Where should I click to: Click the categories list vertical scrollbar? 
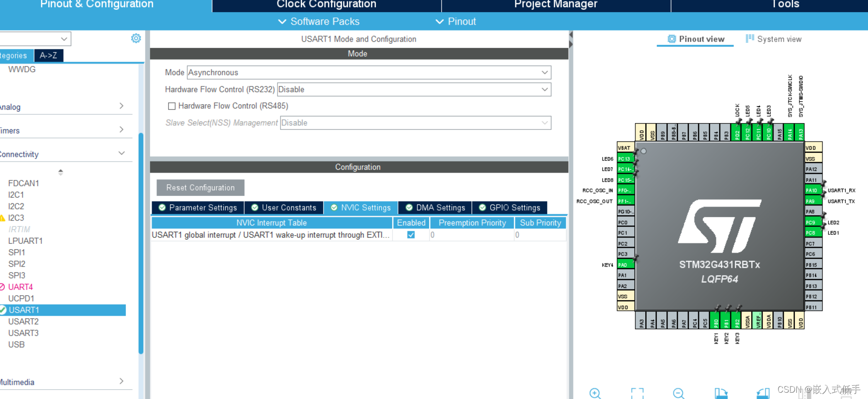tap(141, 242)
